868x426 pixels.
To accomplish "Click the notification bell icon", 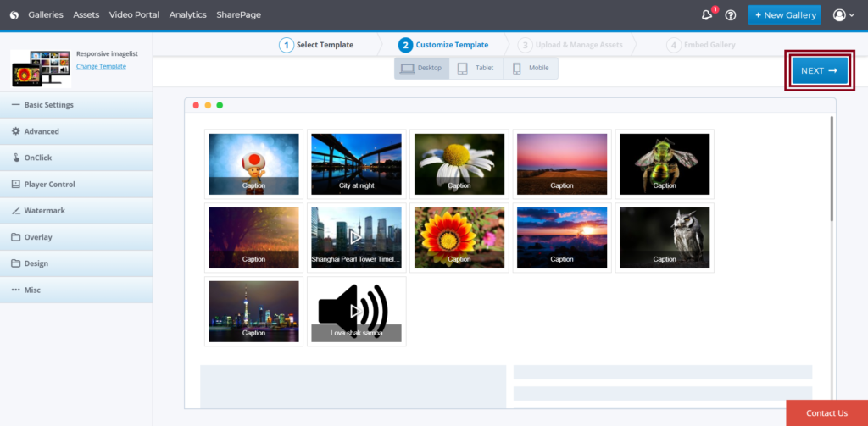I will 707,15.
